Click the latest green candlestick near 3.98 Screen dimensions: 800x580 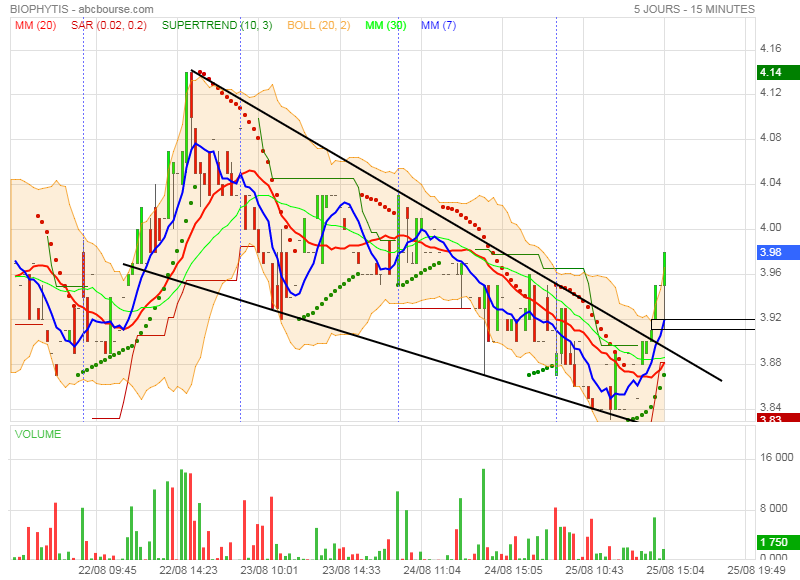tap(664, 269)
